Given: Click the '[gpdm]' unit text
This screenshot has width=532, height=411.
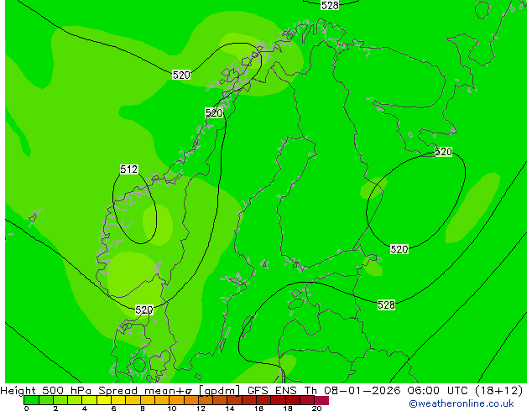Looking at the screenshot, I should (219, 391).
